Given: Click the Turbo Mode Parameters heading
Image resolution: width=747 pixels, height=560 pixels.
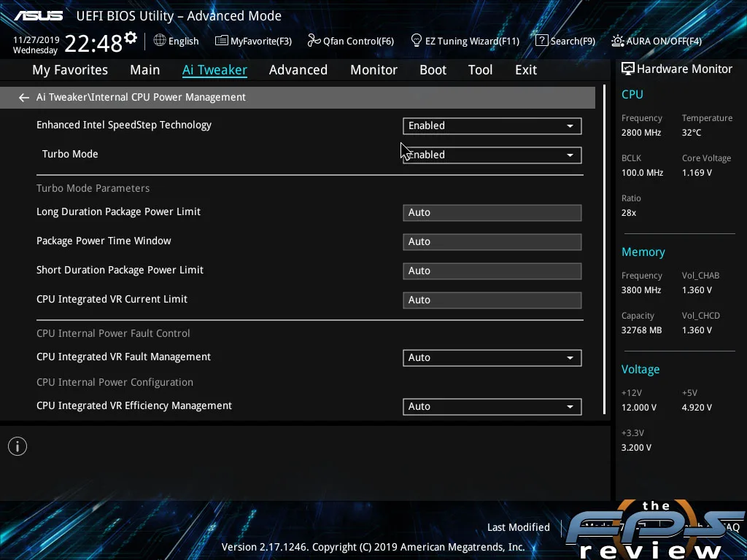Looking at the screenshot, I should pyautogui.click(x=93, y=188).
